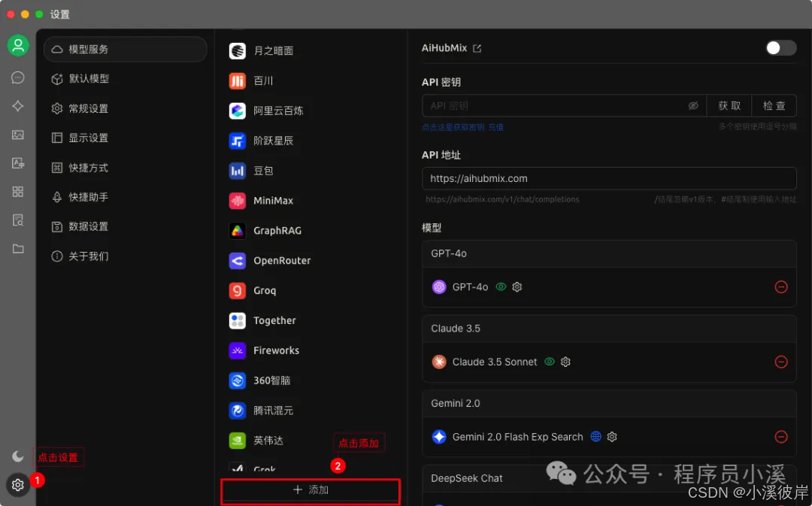Select Groq provider
The image size is (812, 506).
point(311,290)
